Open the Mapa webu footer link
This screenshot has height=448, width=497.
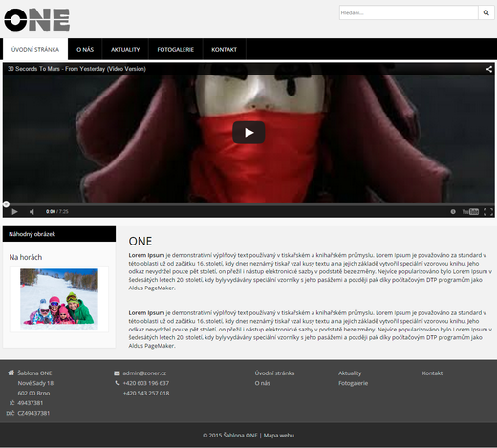pyautogui.click(x=279, y=436)
